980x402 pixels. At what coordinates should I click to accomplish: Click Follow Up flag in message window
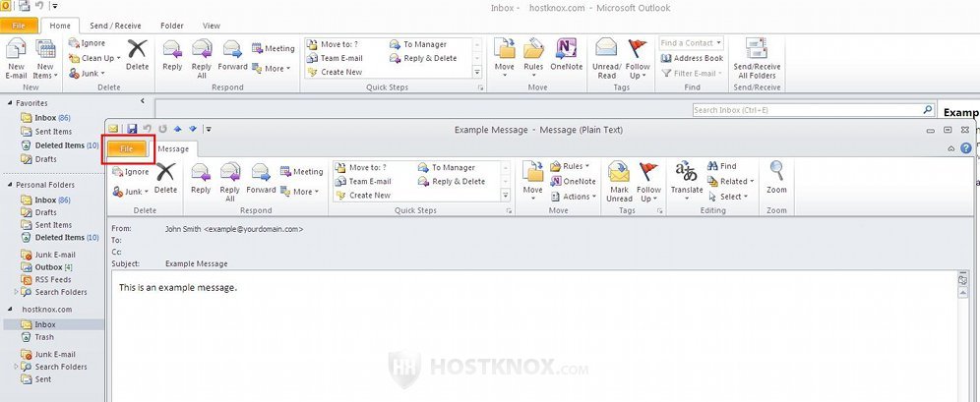point(648,181)
